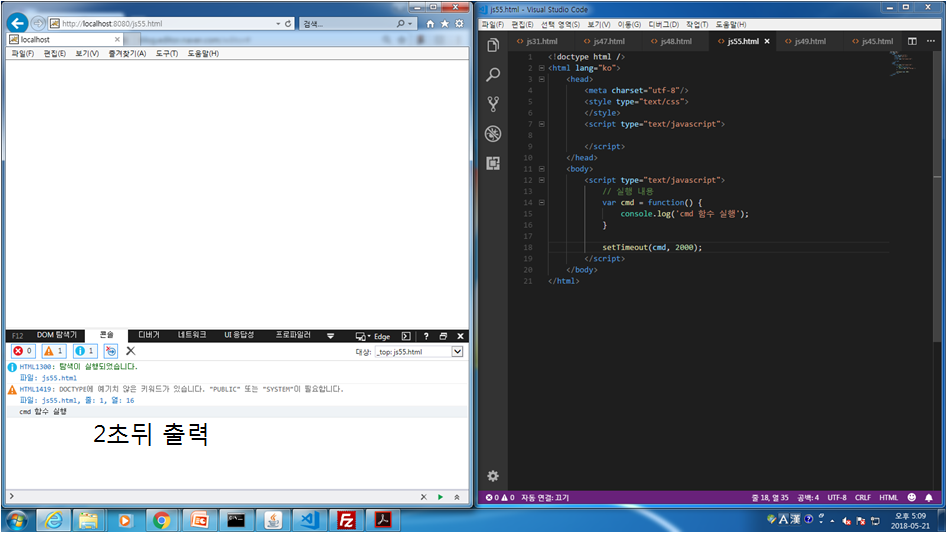Viewport: 947px width, 533px height.
Task: Toggle info messages filter in console
Action: coord(85,351)
